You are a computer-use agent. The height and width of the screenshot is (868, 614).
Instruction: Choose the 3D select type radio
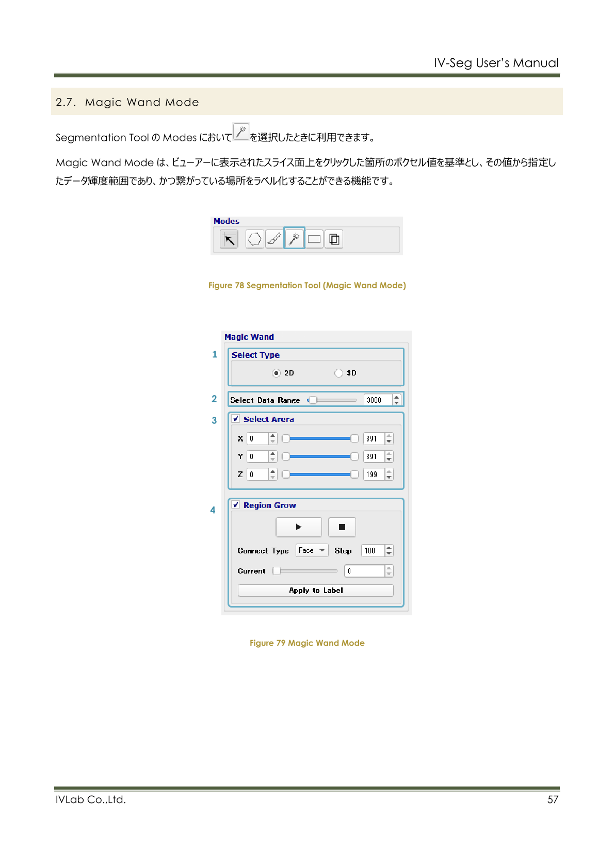(338, 373)
